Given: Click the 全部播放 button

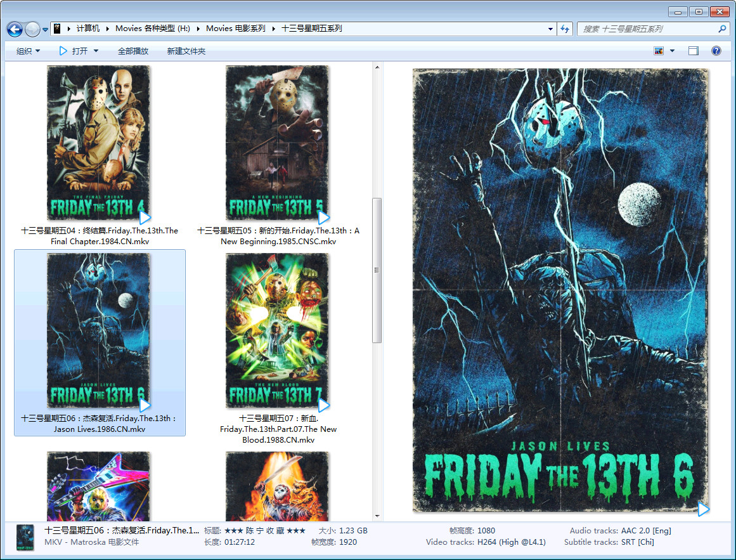Looking at the screenshot, I should click(x=133, y=51).
